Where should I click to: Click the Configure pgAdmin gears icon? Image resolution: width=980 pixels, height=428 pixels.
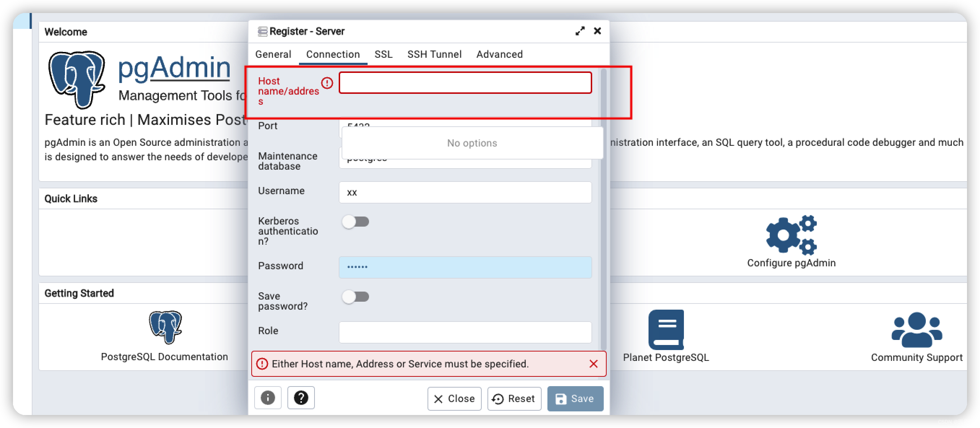pos(791,235)
